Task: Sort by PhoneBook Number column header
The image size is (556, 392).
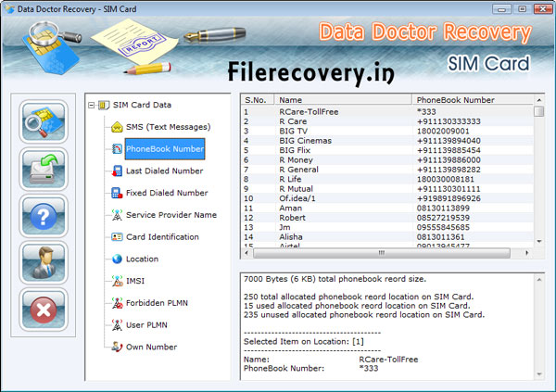Action: click(x=473, y=100)
